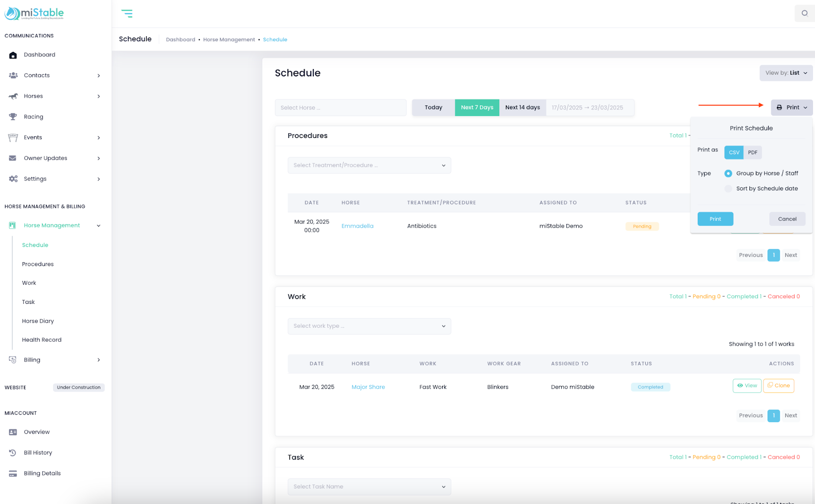Screen dimensions: 815x504
Task: Open the View by List dropdown
Action: pyautogui.click(x=785, y=73)
